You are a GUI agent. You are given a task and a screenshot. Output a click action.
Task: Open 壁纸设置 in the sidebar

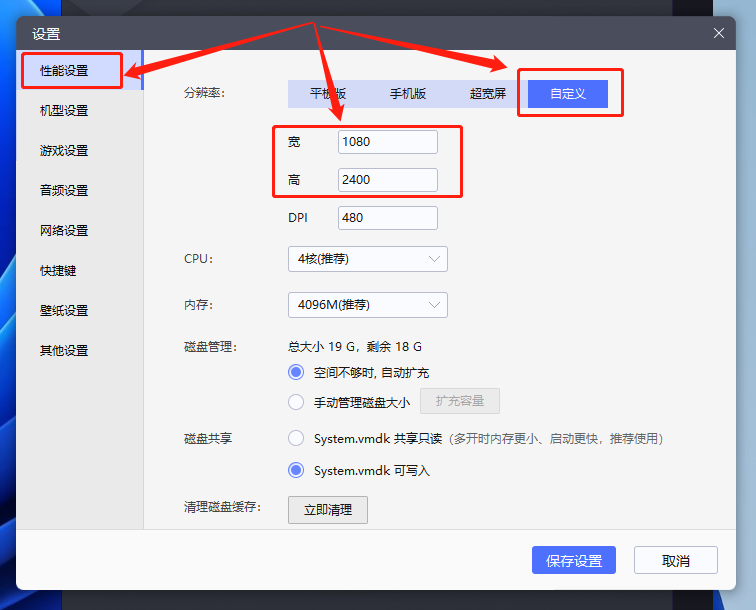coord(65,311)
